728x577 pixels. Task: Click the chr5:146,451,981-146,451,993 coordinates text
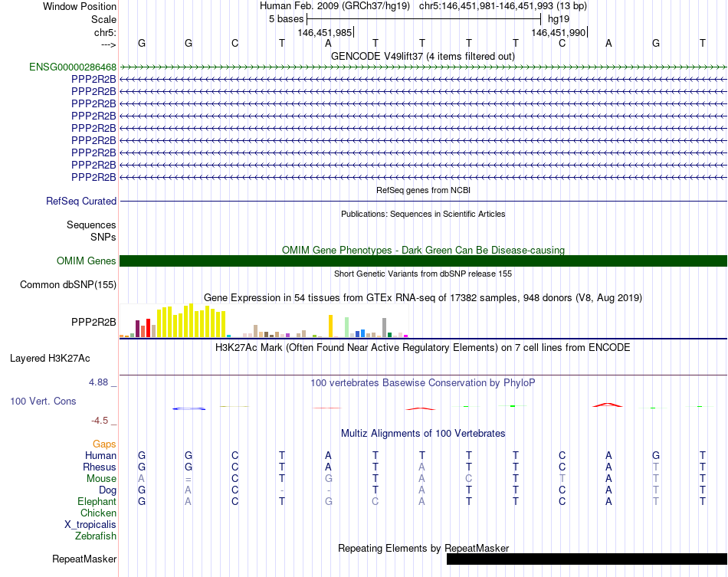click(503, 6)
